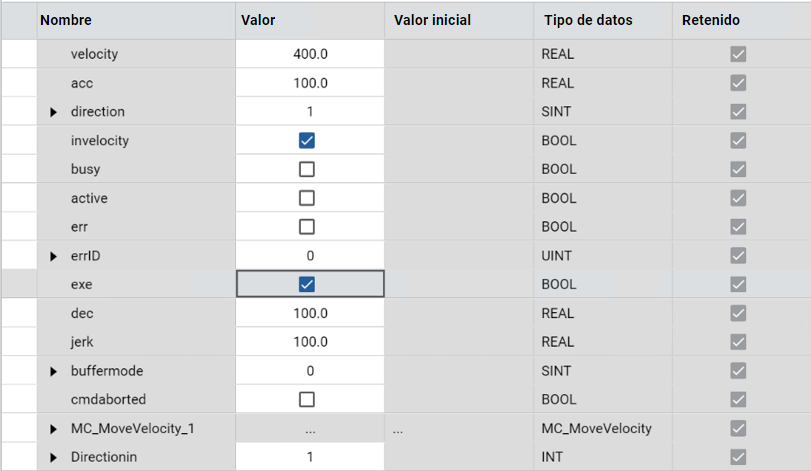Screen dimensions: 811x471
Task: Tick the cmdaborted value checkbox
Action: (x=307, y=399)
